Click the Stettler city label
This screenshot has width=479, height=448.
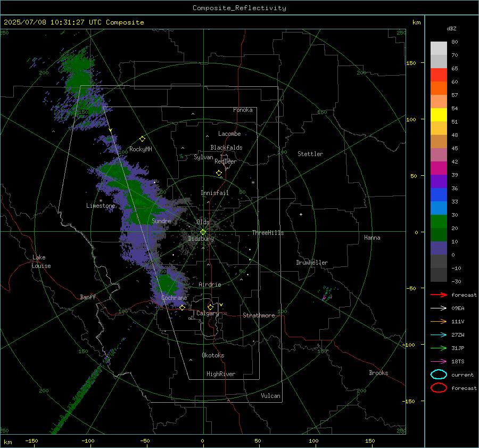coord(310,154)
